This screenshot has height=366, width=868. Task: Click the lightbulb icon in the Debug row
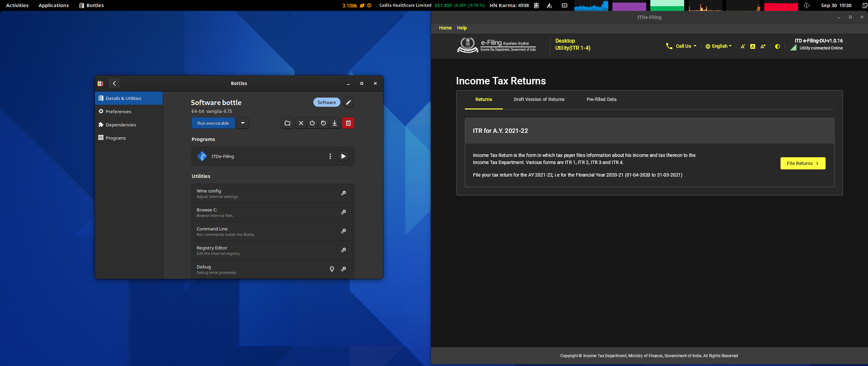[x=332, y=269]
